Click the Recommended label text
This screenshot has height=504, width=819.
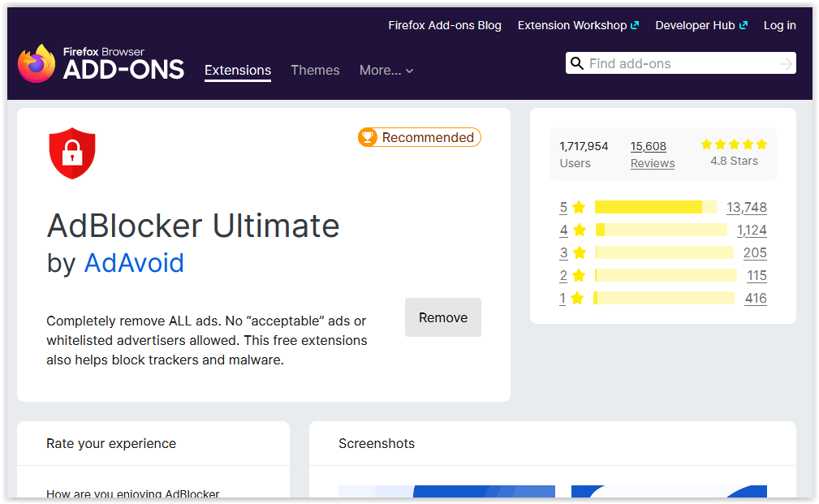pos(428,137)
